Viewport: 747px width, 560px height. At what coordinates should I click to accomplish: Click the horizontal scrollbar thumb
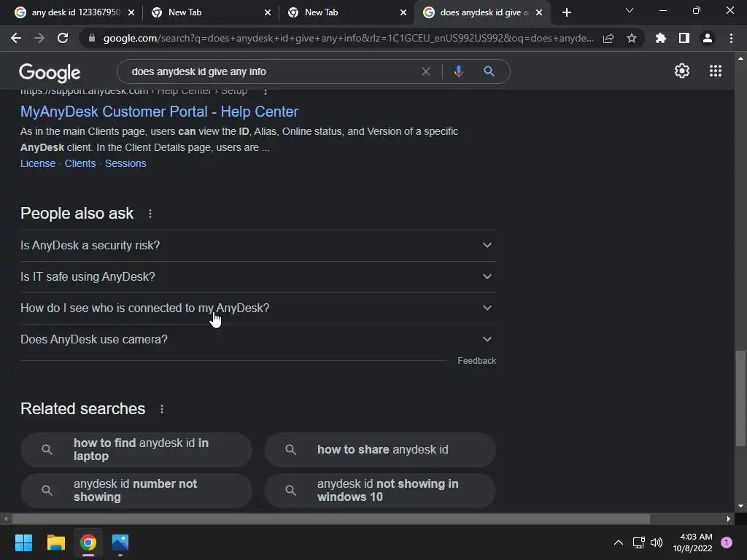pos(330,518)
